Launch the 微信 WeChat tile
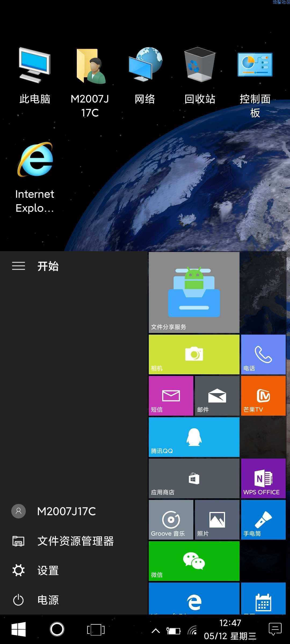 tap(194, 561)
